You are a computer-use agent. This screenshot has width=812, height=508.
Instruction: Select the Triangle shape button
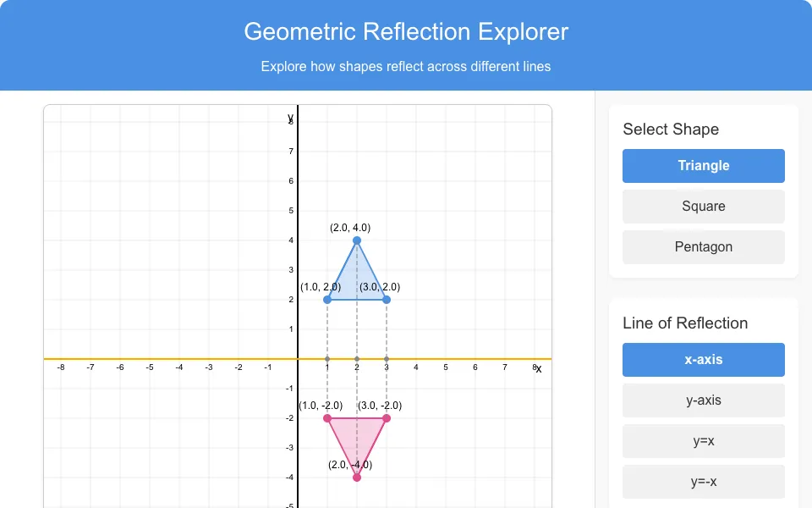click(x=703, y=166)
